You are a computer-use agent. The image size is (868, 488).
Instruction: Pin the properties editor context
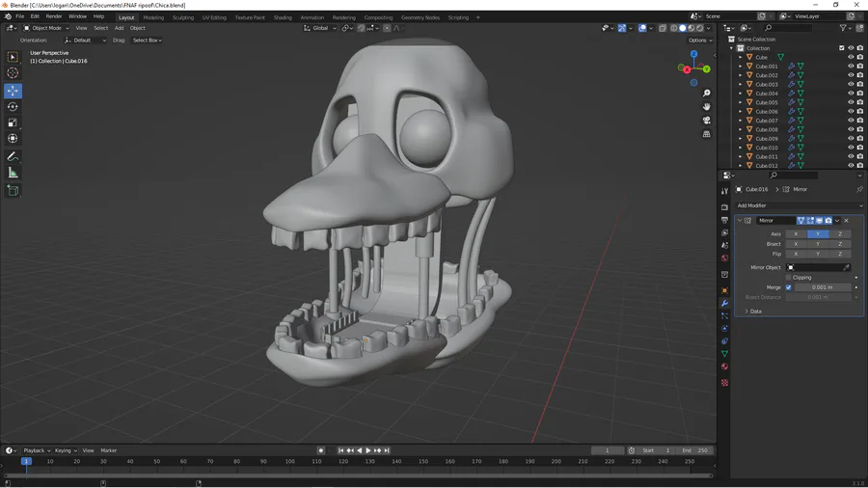[x=859, y=189]
